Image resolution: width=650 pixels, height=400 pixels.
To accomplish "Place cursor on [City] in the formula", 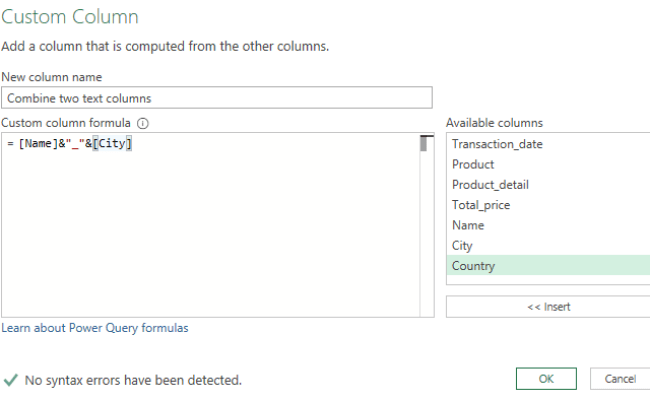I will [x=113, y=144].
